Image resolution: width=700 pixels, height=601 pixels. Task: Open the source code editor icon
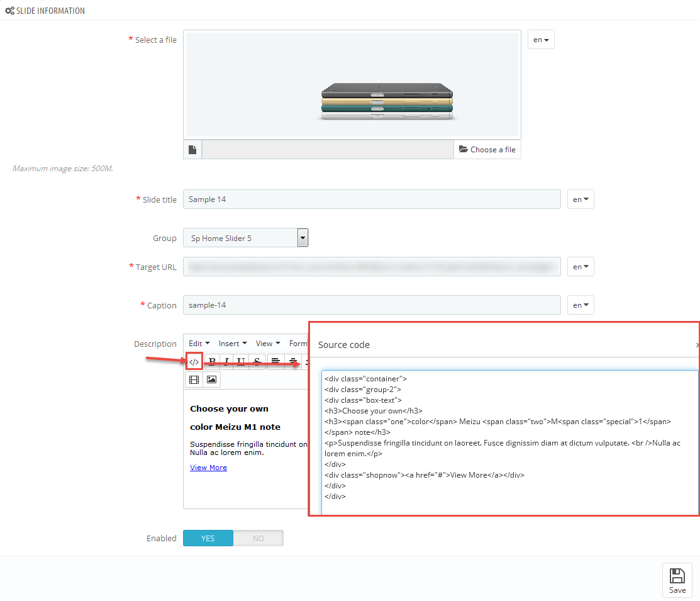194,362
